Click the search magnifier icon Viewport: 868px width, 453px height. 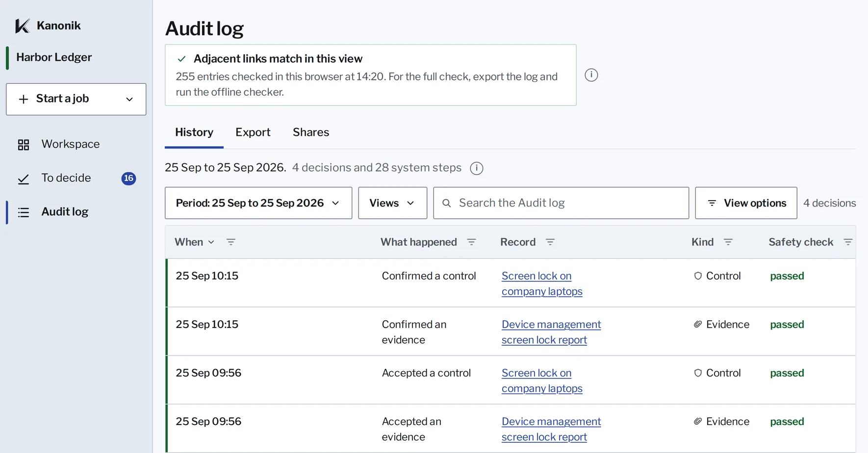click(446, 203)
